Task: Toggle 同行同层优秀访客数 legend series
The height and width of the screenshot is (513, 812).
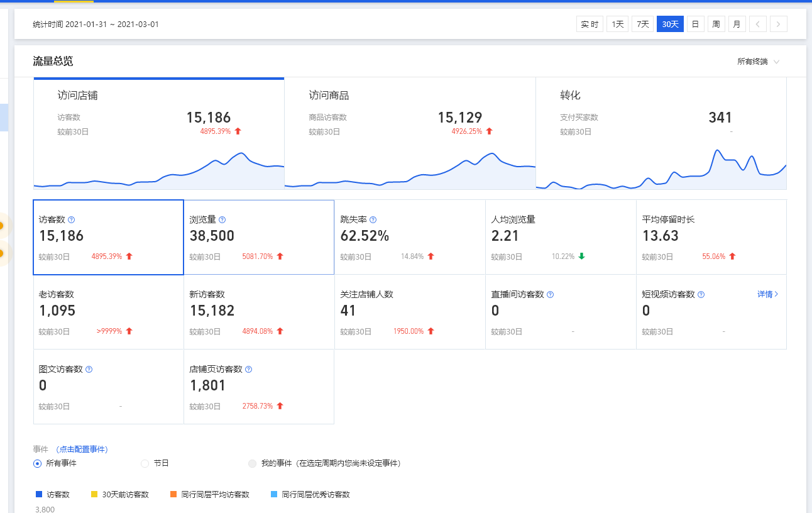Action: (310, 495)
